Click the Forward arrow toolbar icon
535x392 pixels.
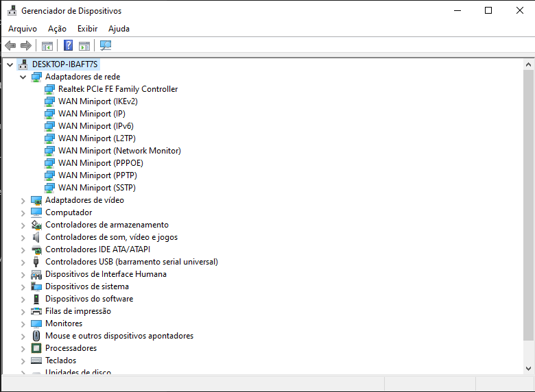[x=26, y=45]
